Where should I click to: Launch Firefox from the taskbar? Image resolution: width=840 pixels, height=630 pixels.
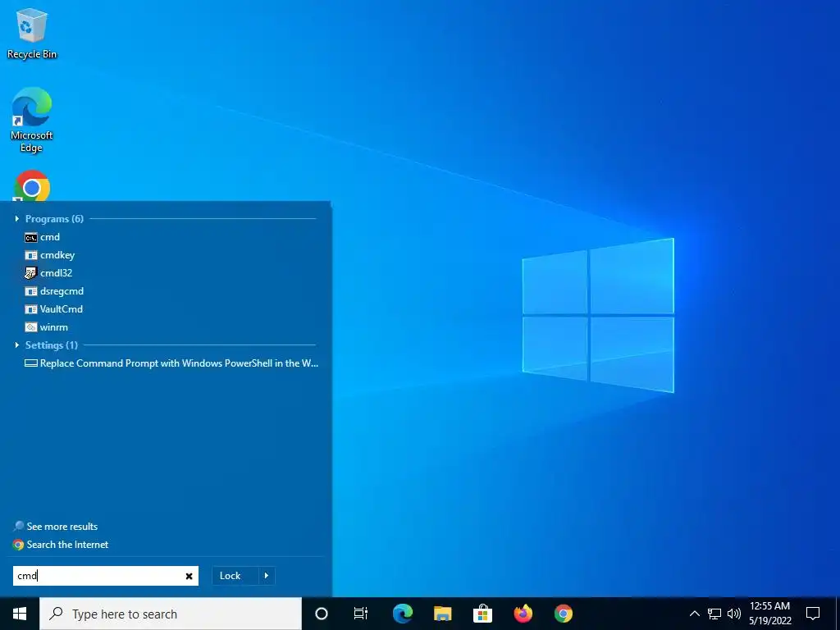[523, 614]
